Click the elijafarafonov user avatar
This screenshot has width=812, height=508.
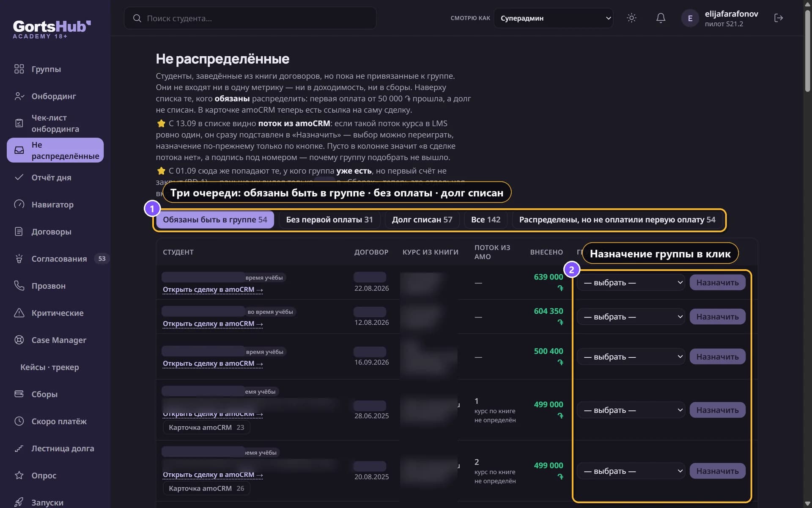690,18
